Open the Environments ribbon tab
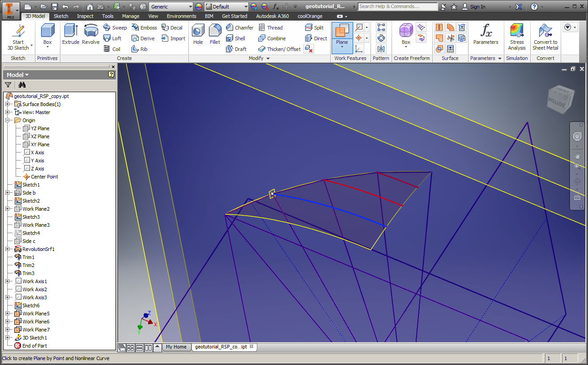This screenshot has height=365, width=588. pos(181,16)
